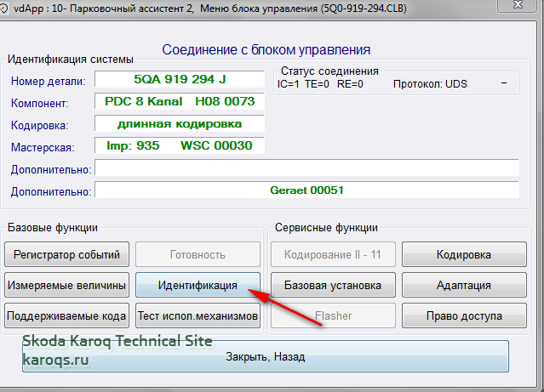Image resolution: width=544 pixels, height=392 pixels.
Task: Click the Измеряемые величины button
Action: pyautogui.click(x=68, y=285)
